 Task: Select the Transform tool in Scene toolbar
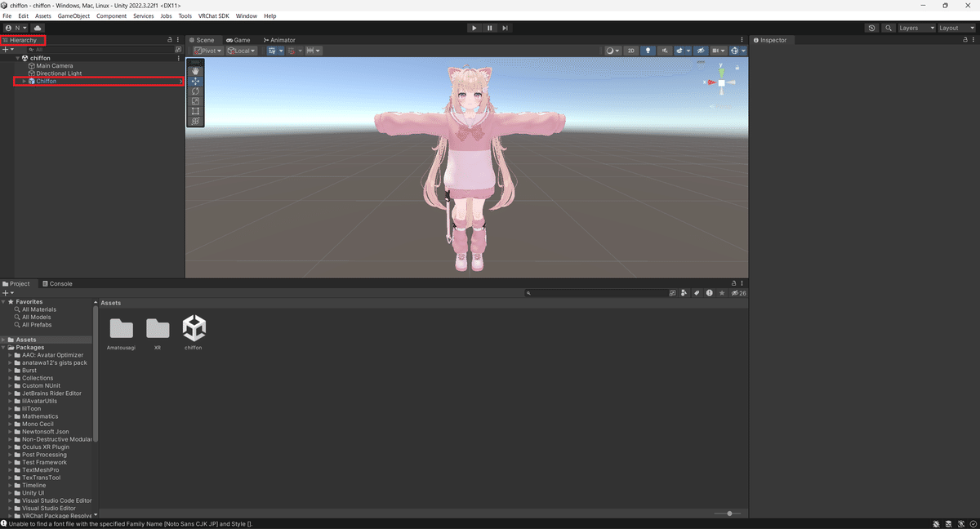tap(195, 121)
